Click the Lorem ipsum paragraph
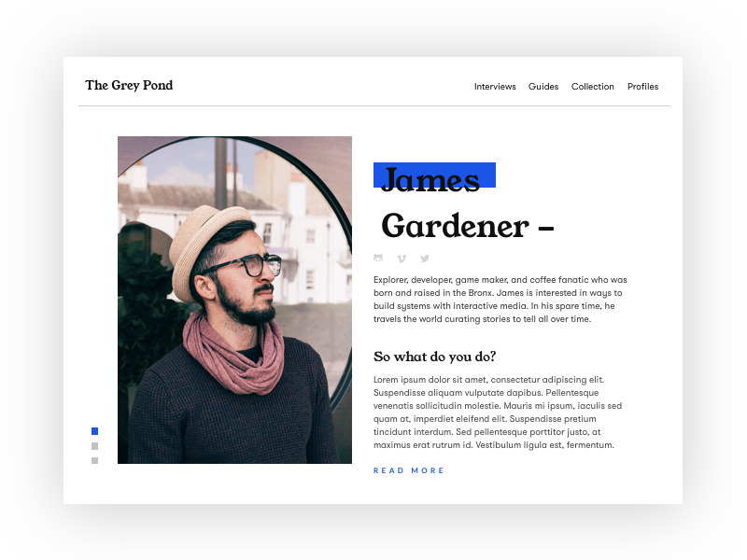The height and width of the screenshot is (560, 747). click(x=498, y=413)
